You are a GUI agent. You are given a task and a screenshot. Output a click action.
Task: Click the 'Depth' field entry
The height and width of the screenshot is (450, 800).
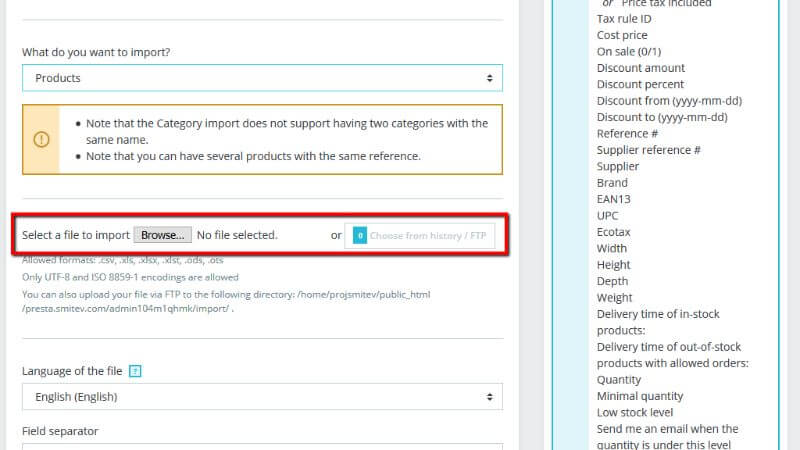coord(613,281)
